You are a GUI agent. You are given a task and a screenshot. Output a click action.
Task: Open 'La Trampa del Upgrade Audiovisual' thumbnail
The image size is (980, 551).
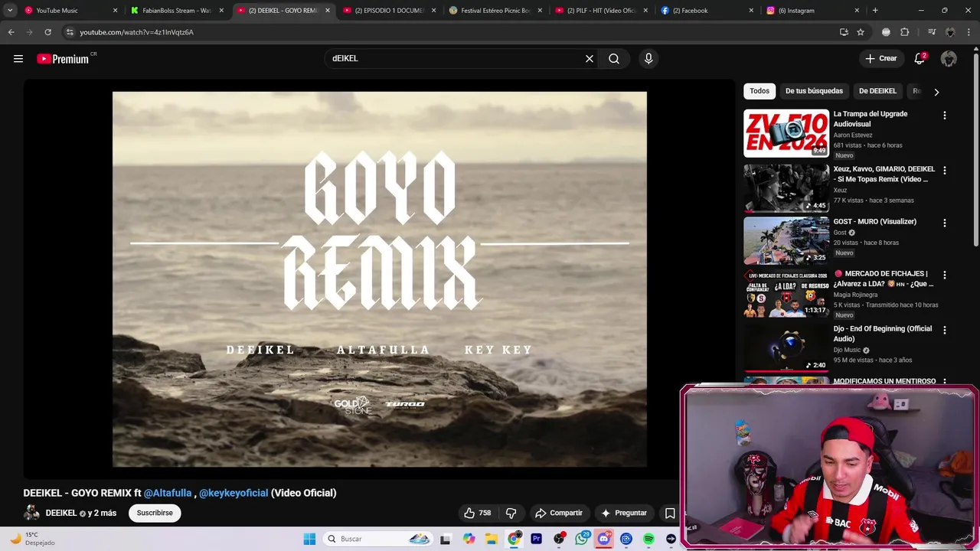tap(786, 133)
